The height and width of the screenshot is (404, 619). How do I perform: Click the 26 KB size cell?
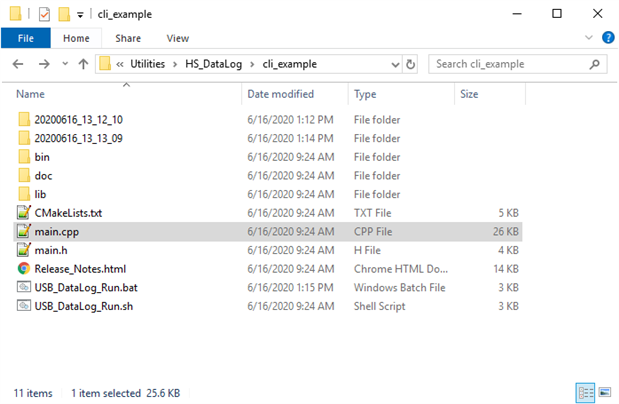[x=506, y=231]
